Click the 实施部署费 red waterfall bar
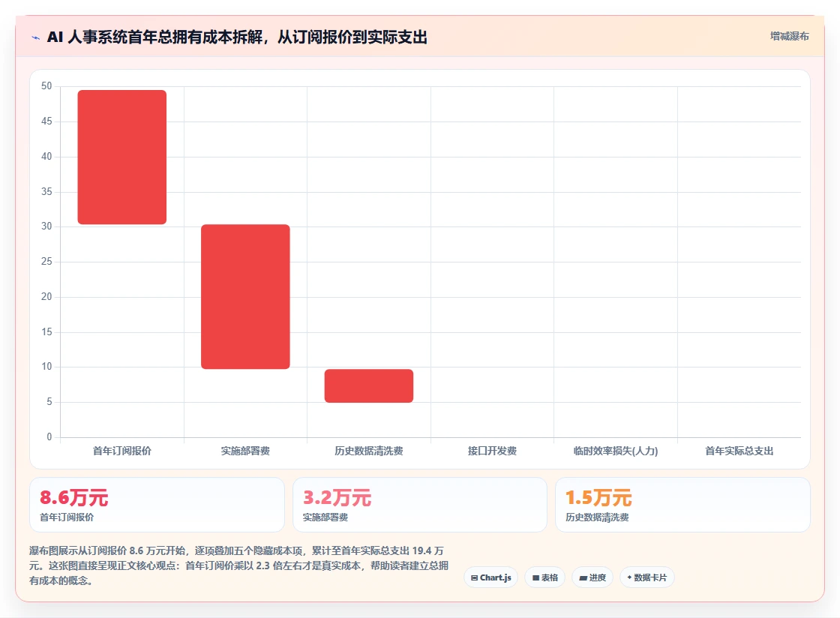The height and width of the screenshot is (618, 840). (x=245, y=297)
